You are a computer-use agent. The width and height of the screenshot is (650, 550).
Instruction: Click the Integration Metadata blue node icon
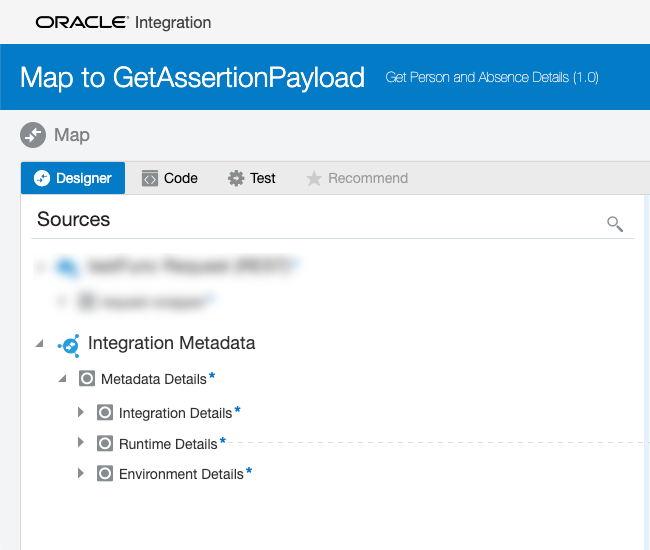coord(69,344)
